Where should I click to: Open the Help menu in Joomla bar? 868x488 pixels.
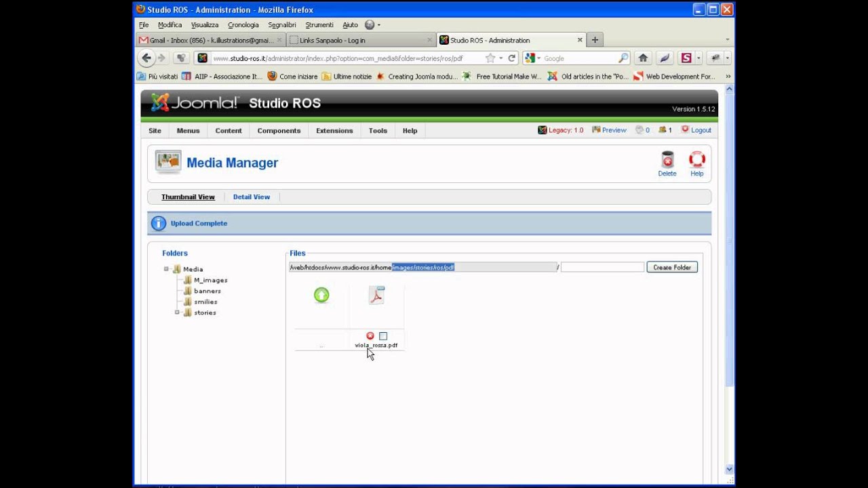pos(410,130)
